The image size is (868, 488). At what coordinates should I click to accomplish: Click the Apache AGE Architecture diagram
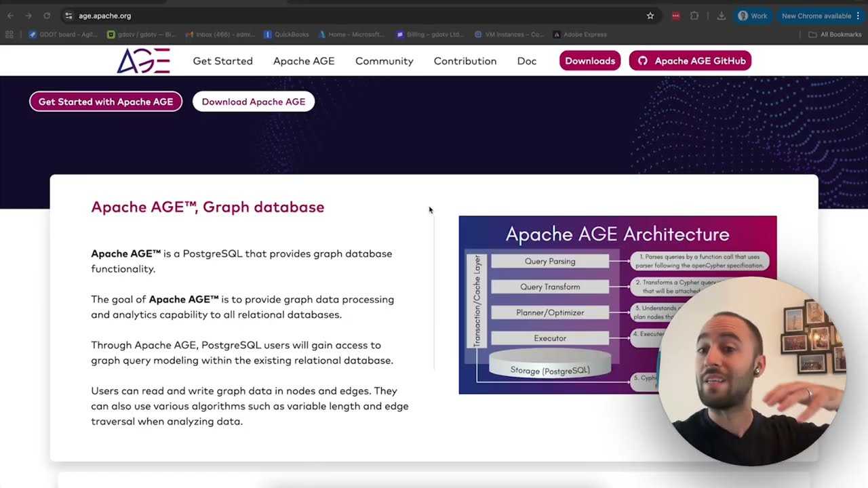point(617,304)
